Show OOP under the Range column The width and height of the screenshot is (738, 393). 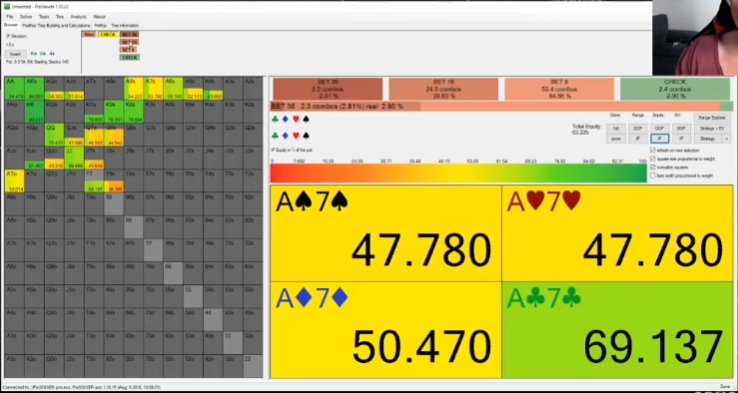(638, 128)
